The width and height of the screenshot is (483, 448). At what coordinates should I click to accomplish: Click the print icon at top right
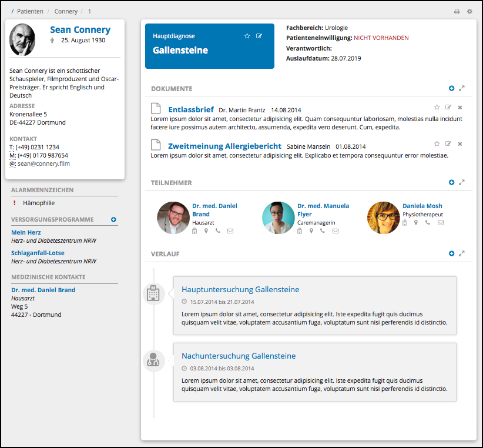coord(457,11)
